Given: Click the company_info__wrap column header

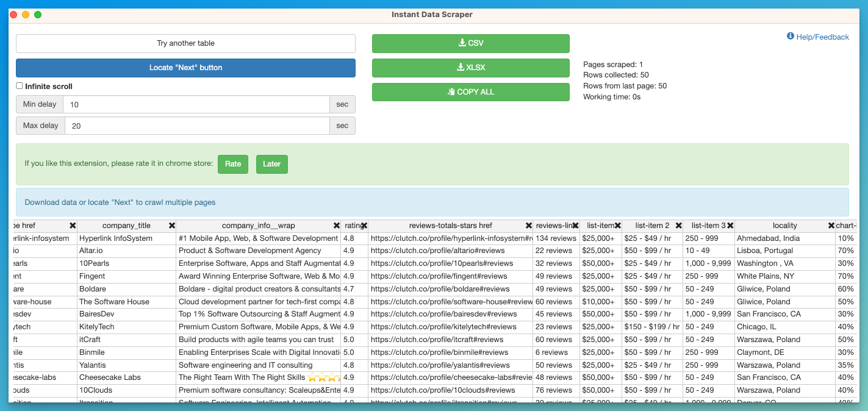Looking at the screenshot, I should (x=258, y=226).
